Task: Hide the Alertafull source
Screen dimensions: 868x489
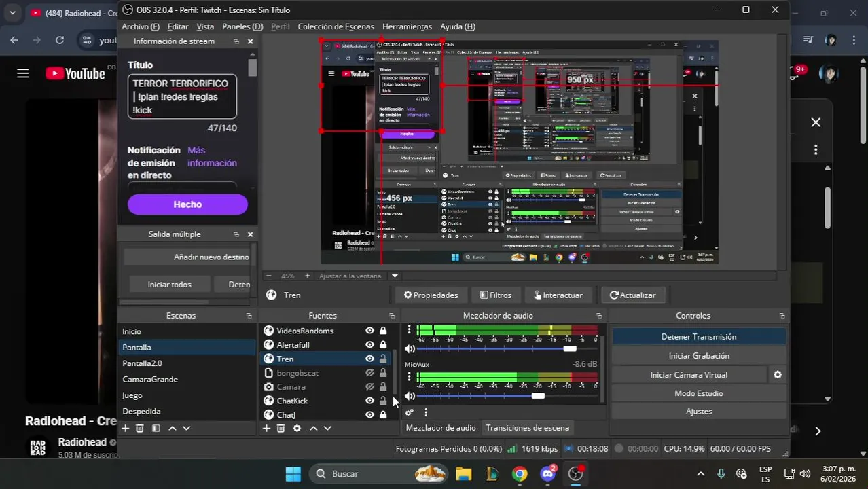Action: coord(369,345)
